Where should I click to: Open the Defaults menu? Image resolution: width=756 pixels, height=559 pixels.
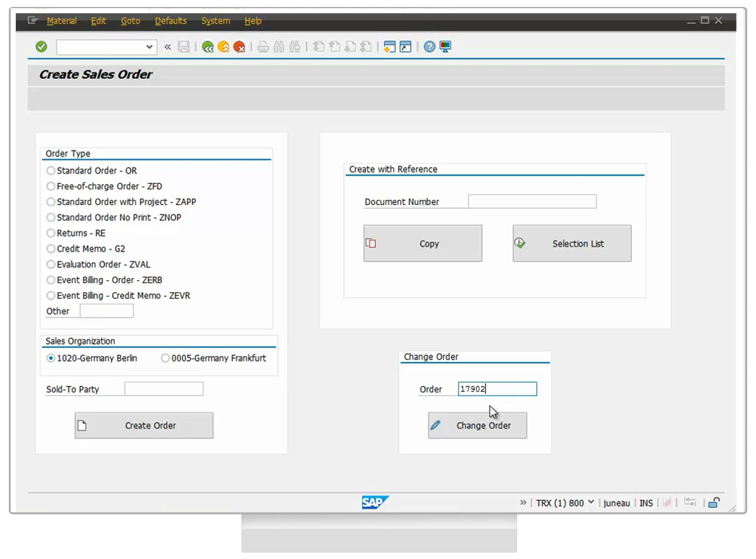(x=171, y=21)
